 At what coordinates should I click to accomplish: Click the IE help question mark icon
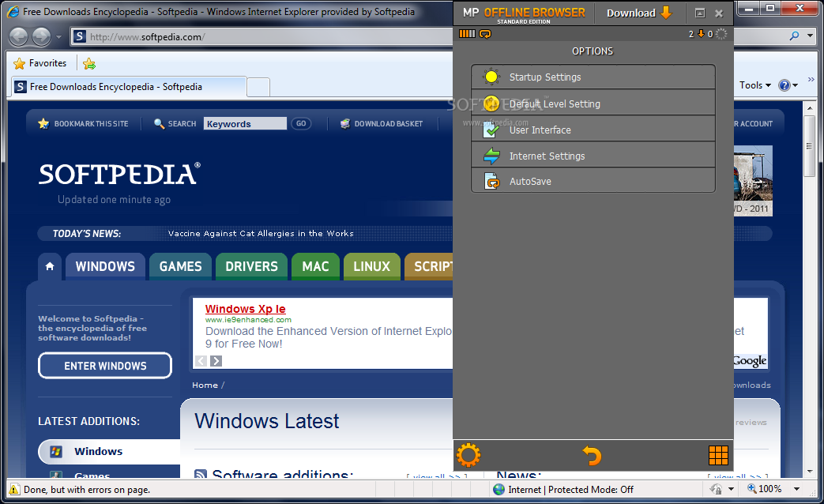pos(784,85)
